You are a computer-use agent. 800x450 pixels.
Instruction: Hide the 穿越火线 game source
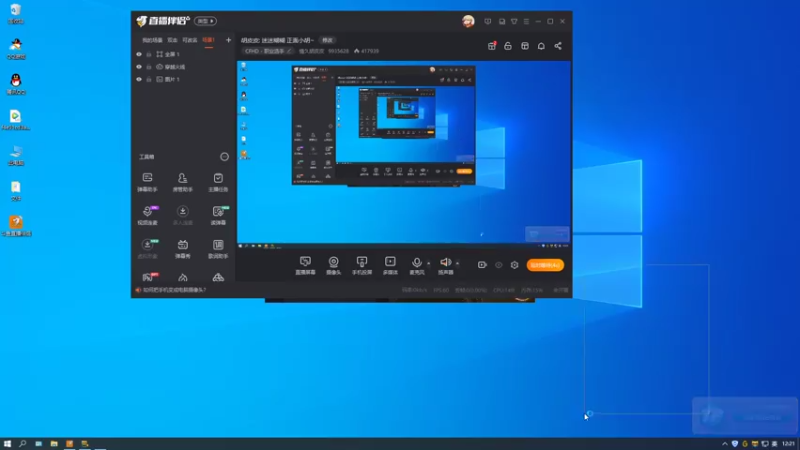coord(139,67)
